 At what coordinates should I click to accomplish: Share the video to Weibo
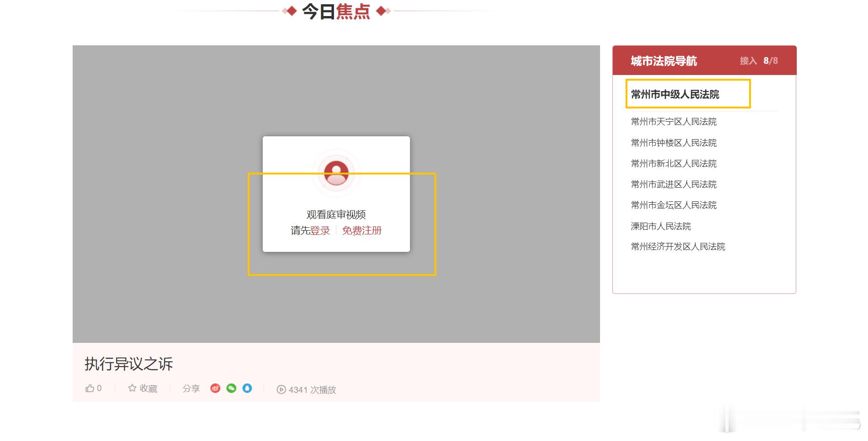coord(216,388)
